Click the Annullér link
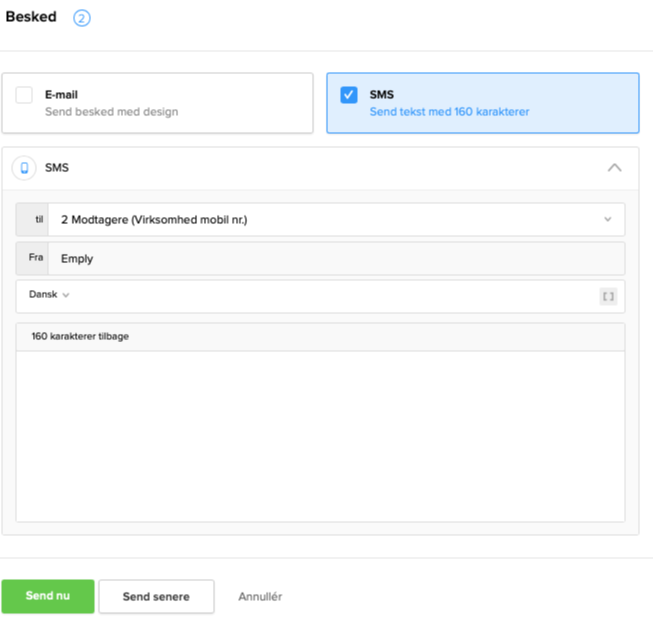This screenshot has height=619, width=653. pos(260,596)
